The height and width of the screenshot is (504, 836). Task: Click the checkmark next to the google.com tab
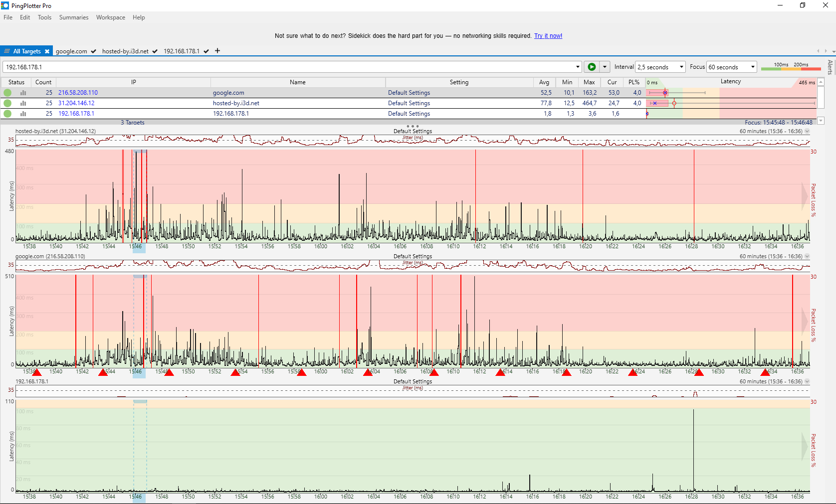93,51
